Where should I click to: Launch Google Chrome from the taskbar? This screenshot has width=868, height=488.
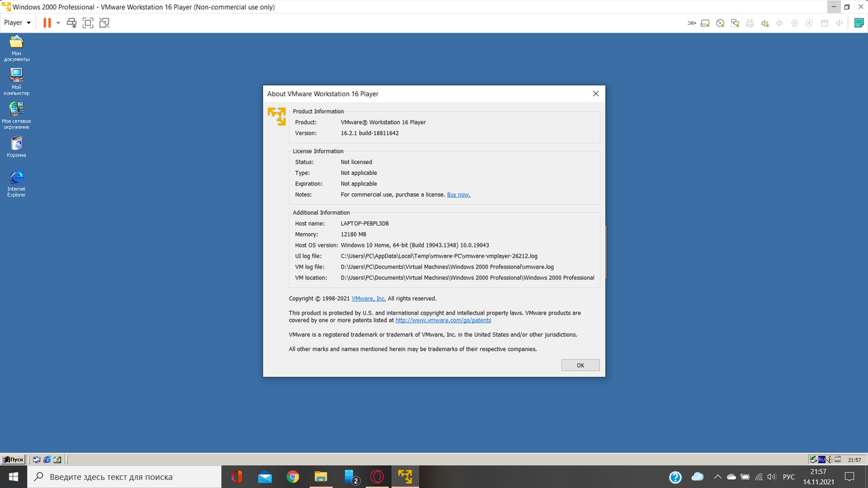[292, 476]
